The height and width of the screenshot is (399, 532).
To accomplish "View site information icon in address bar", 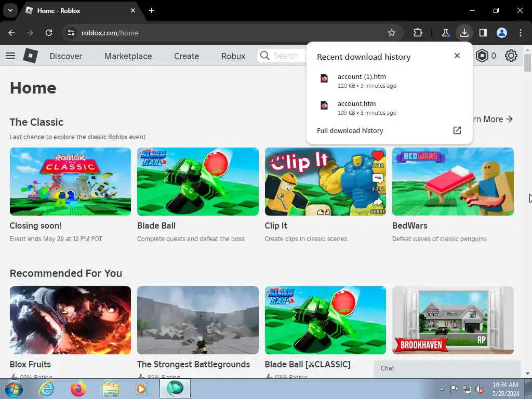I will coord(71,33).
